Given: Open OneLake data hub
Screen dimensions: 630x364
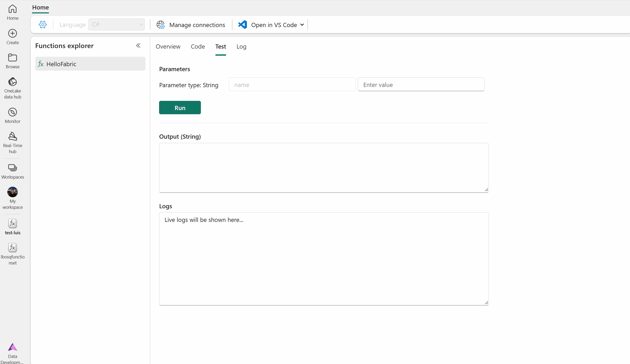Looking at the screenshot, I should (x=13, y=88).
